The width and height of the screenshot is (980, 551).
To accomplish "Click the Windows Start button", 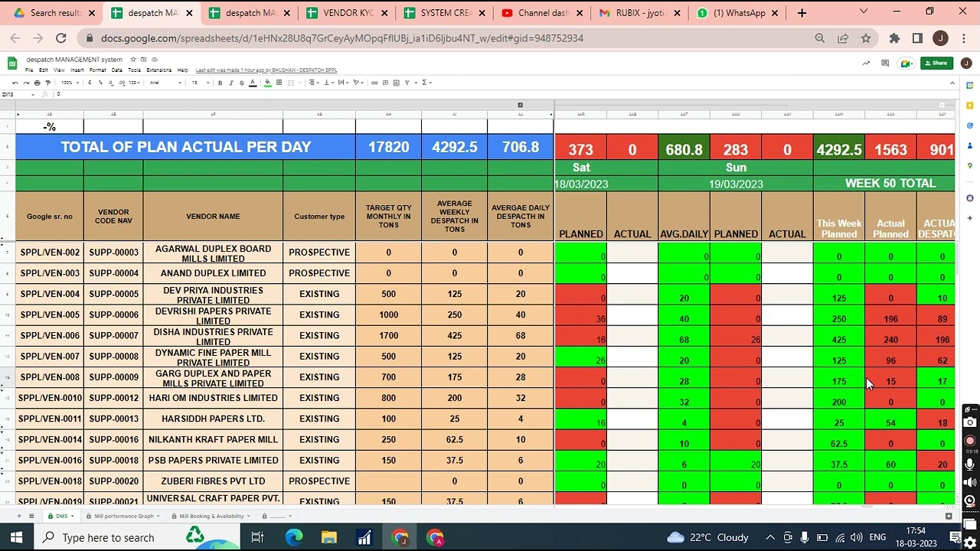I will click(16, 537).
